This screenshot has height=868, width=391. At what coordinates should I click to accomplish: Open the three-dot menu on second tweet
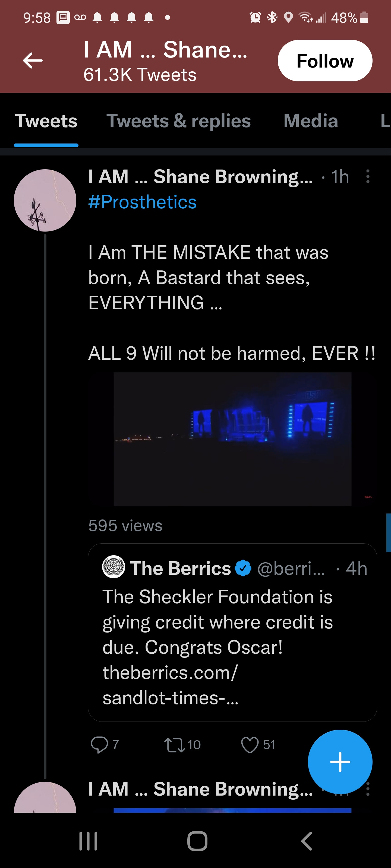pos(368,789)
